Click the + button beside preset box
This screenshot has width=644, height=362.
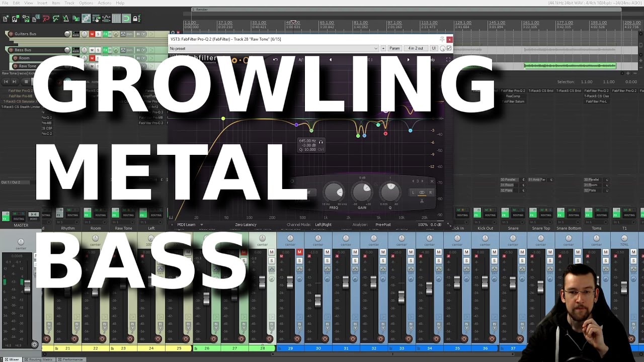pos(383,48)
